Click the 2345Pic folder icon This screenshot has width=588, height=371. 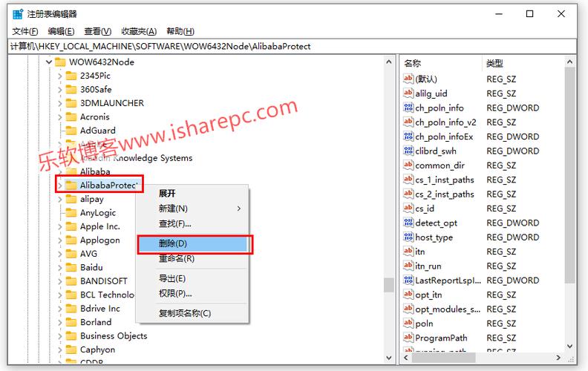point(71,76)
